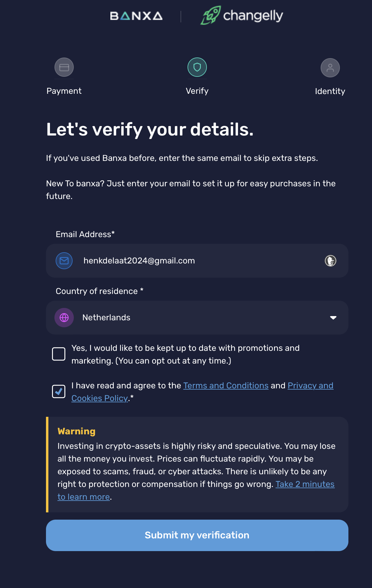Click the Changelly rocket logo
The width and height of the screenshot is (372, 588).
click(211, 15)
